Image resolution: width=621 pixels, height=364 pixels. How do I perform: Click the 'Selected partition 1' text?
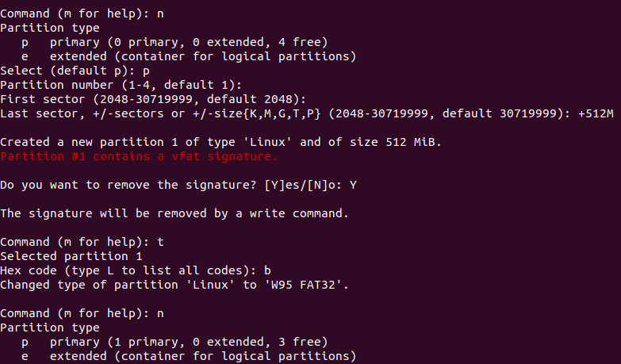point(71,256)
